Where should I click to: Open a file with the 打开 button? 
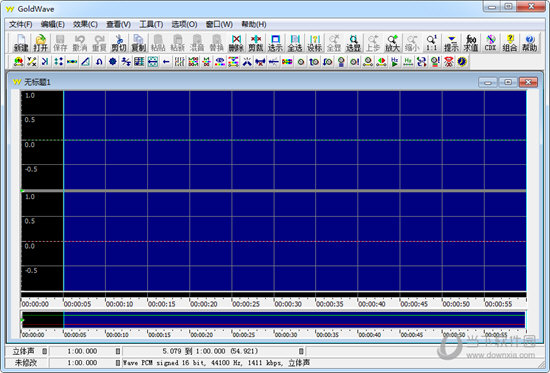[x=41, y=43]
